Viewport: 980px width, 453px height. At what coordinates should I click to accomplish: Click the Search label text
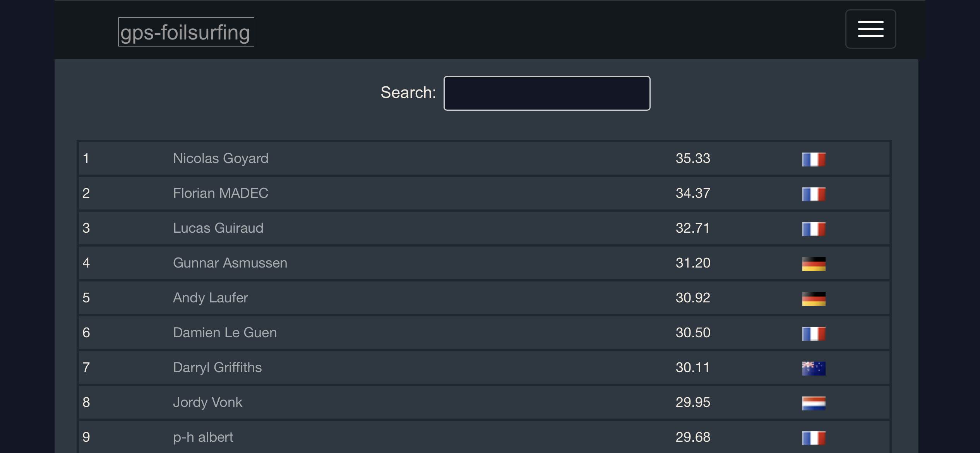[408, 93]
